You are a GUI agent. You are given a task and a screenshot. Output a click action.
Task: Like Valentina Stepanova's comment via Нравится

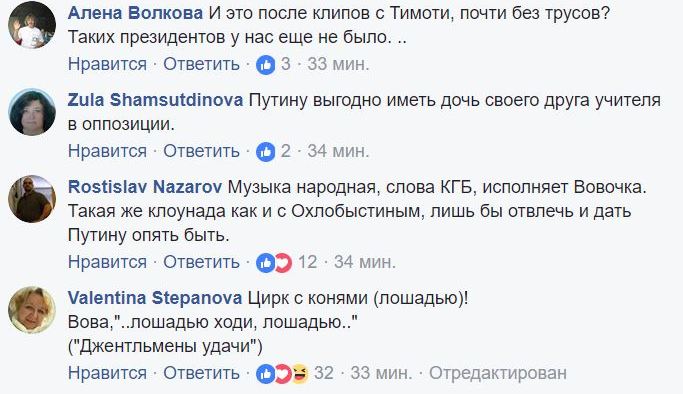click(107, 374)
